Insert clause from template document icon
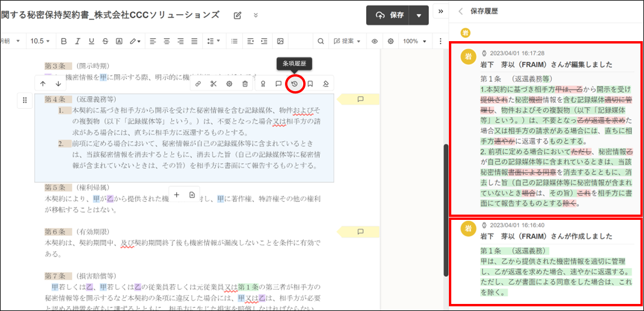This screenshot has width=644, height=311. tap(192, 195)
